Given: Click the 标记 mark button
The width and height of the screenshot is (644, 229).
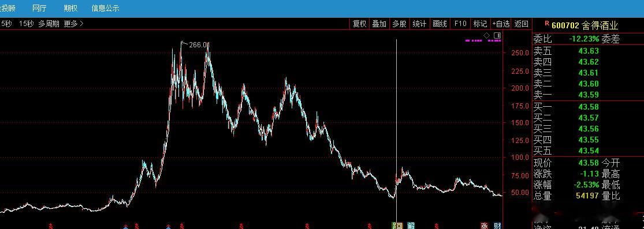Looking at the screenshot, I should click(480, 24).
